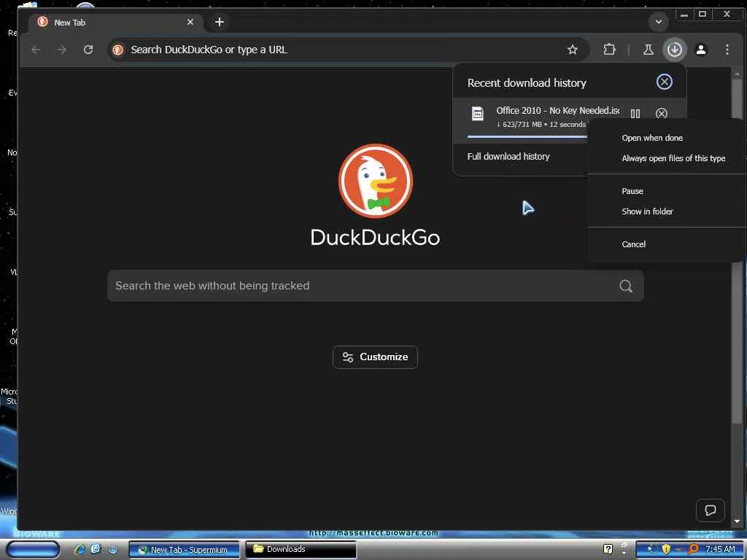The height and width of the screenshot is (560, 747).
Task: Select Open when done
Action: tap(651, 138)
